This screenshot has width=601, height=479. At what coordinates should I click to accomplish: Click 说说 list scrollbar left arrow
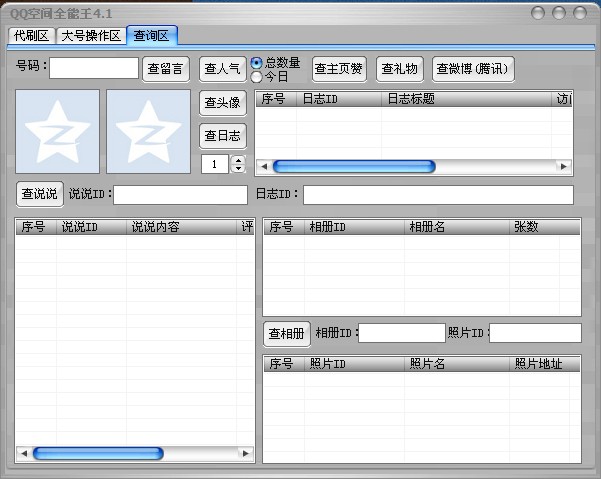click(24, 454)
